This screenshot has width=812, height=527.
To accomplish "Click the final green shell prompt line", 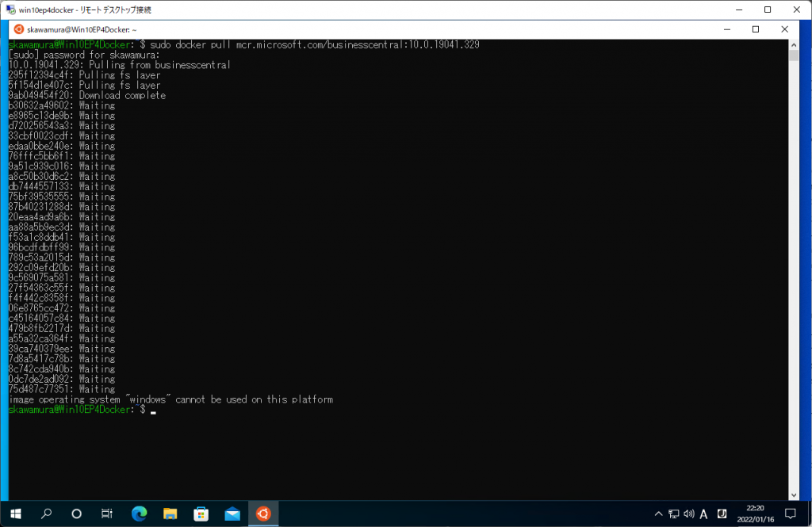I will pos(82,410).
